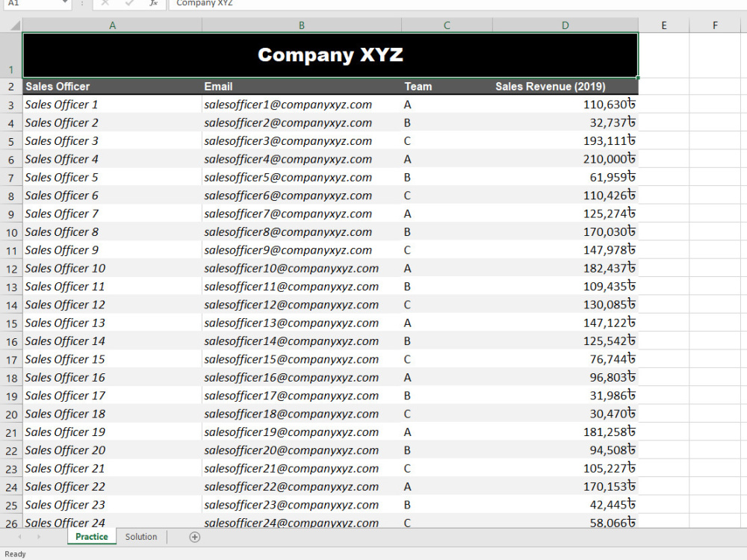Select revenue cell 32,737
This screenshot has width=747, height=560.
(x=565, y=123)
